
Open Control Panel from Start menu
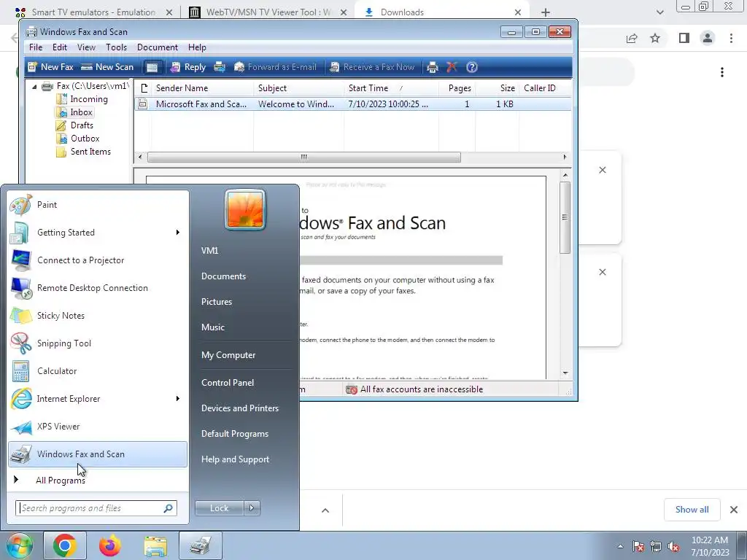click(x=228, y=383)
